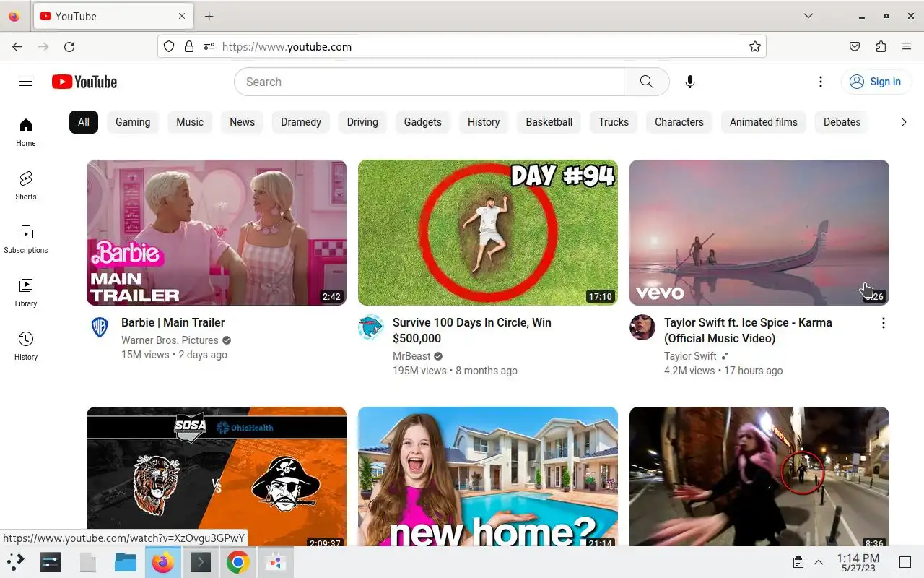
Task: Play the Barbie trailer thumbnail
Action: click(x=217, y=233)
